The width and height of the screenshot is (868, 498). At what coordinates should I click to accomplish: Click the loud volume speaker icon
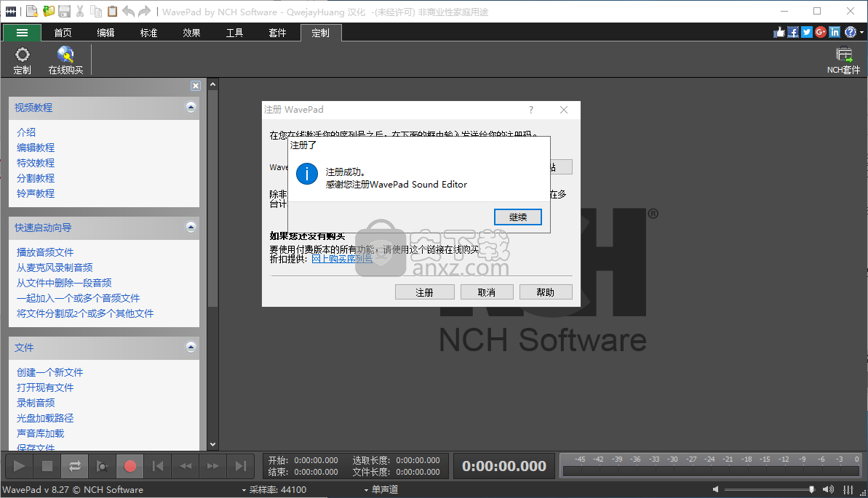point(828,489)
